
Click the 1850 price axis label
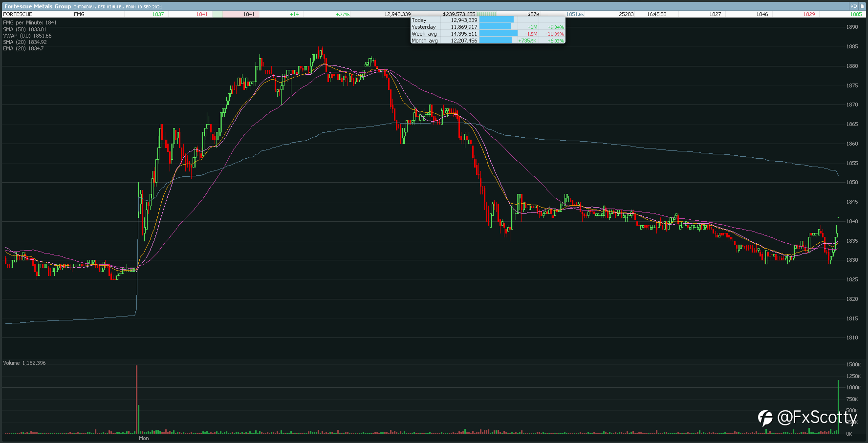852,182
